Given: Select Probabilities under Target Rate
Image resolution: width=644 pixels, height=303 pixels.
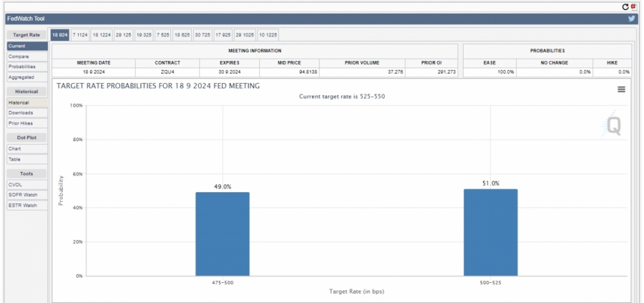Looking at the screenshot, I should pyautogui.click(x=22, y=67).
